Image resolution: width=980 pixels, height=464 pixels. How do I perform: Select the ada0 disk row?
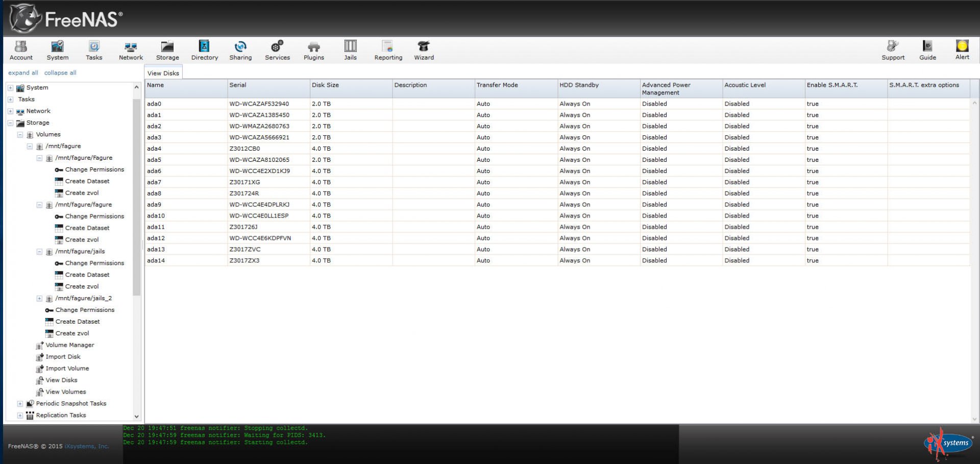point(557,104)
